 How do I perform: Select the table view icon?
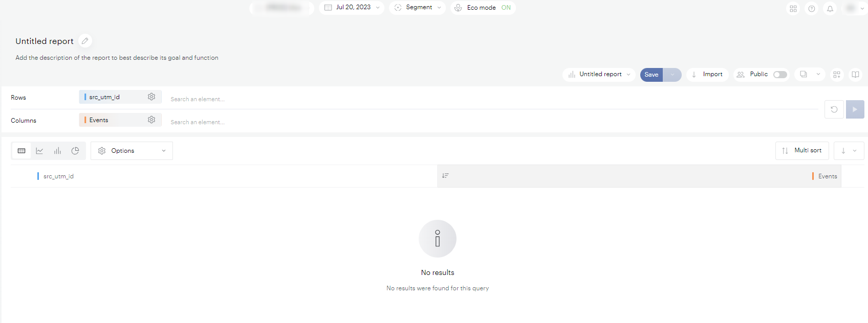(21, 151)
